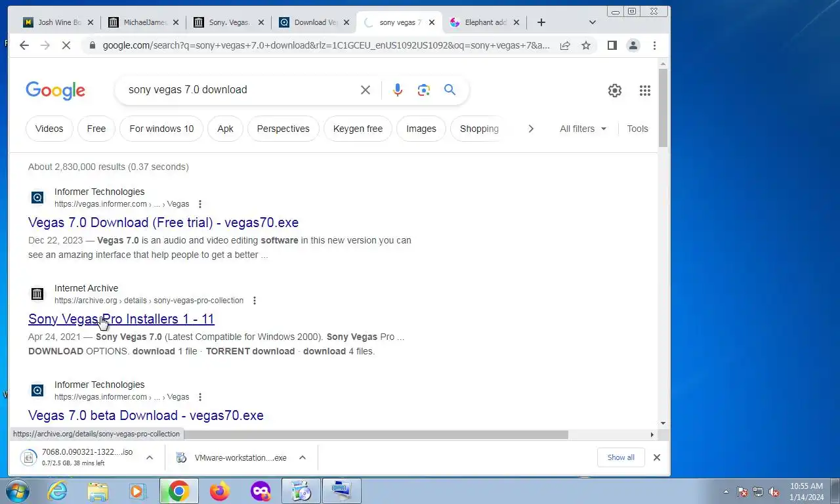
Task: Click the network tray icon
Action: click(x=758, y=492)
